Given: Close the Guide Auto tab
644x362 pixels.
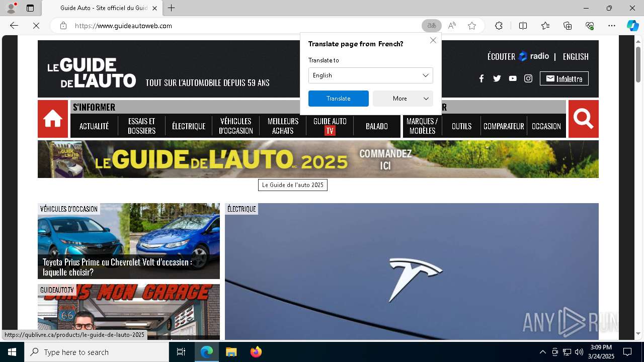Looking at the screenshot, I should [x=154, y=8].
